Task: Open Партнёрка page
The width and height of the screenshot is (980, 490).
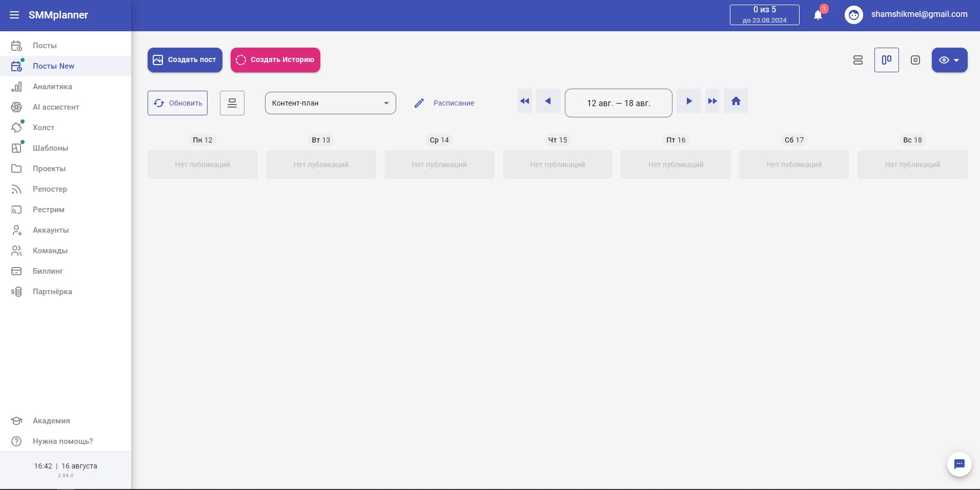Action: coord(66,292)
